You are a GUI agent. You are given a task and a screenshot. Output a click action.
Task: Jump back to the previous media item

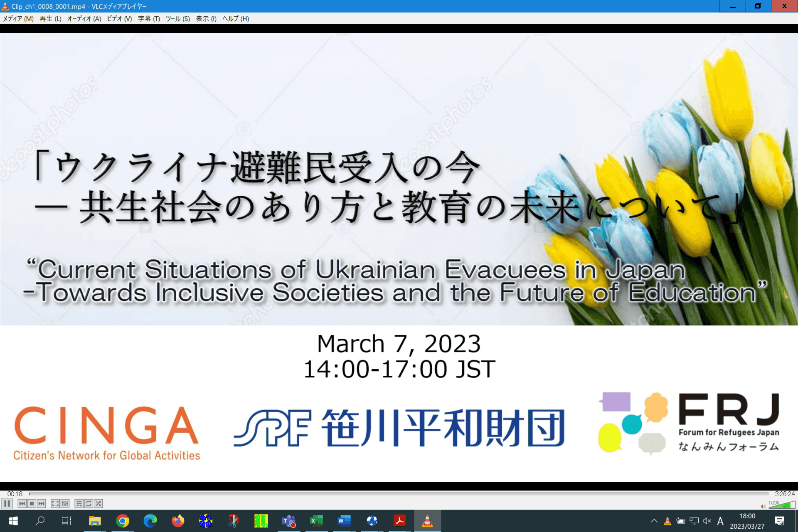(x=22, y=503)
